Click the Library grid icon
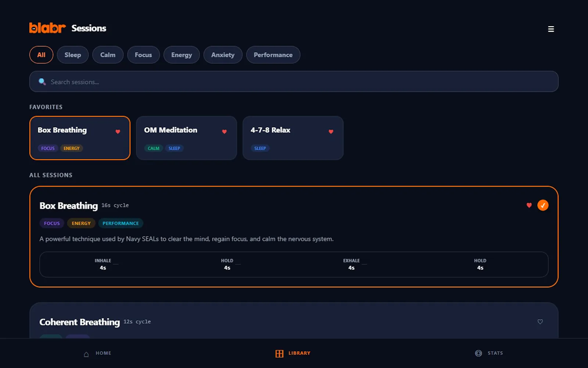This screenshot has height=368, width=588. [279, 354]
